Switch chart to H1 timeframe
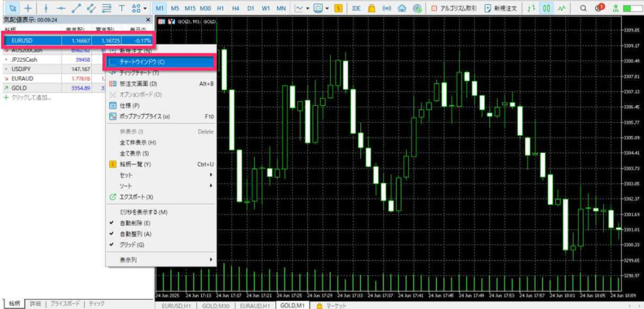The image size is (644, 309). pos(221,8)
